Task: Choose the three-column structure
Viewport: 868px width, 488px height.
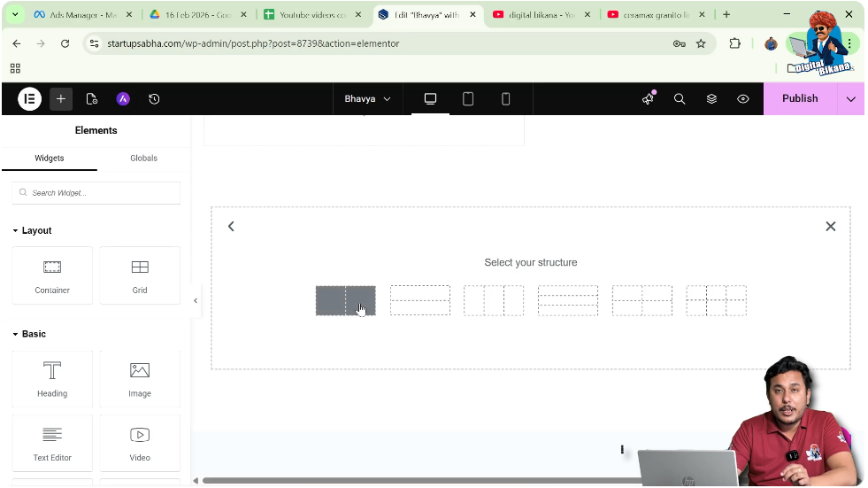Action: 494,301
